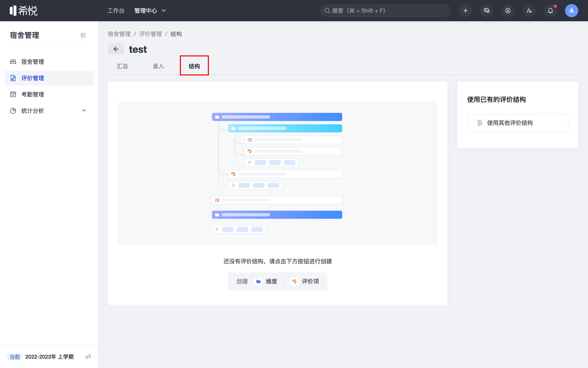
Task: Switch to the 汇总 tab
Action: tap(122, 66)
